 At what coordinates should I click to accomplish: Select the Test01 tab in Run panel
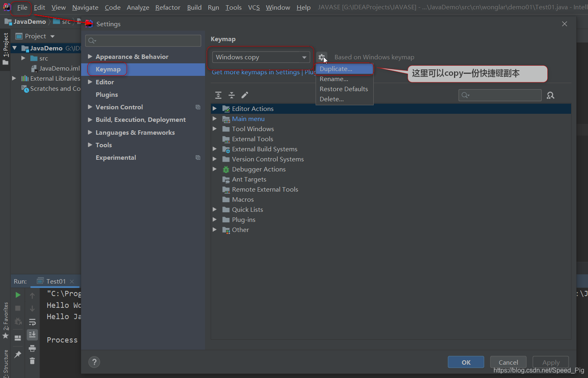(x=56, y=281)
